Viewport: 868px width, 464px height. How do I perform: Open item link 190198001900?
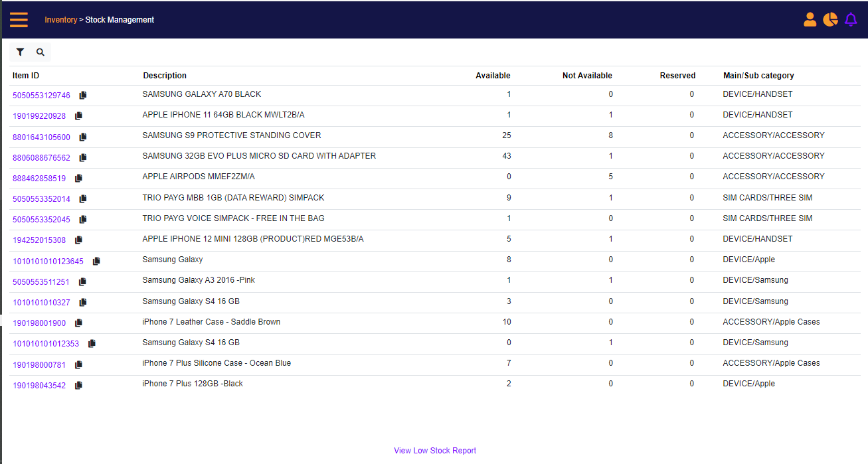tap(39, 323)
